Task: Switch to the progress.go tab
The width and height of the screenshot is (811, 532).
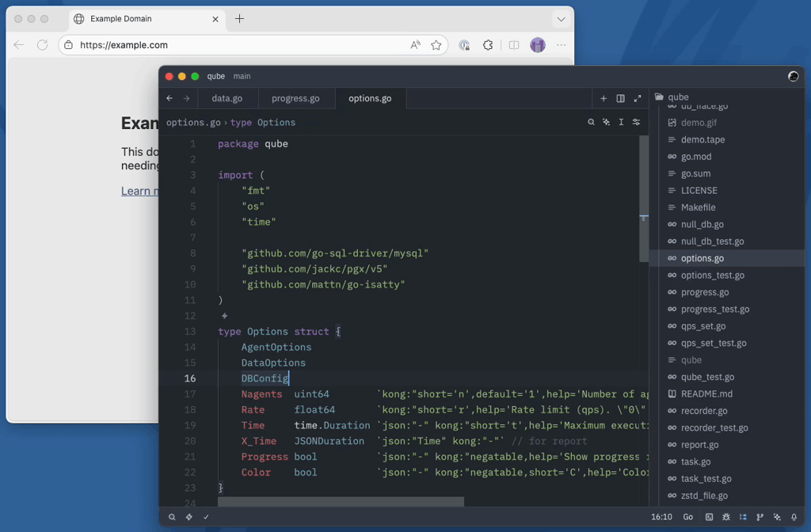Action: pyautogui.click(x=296, y=98)
